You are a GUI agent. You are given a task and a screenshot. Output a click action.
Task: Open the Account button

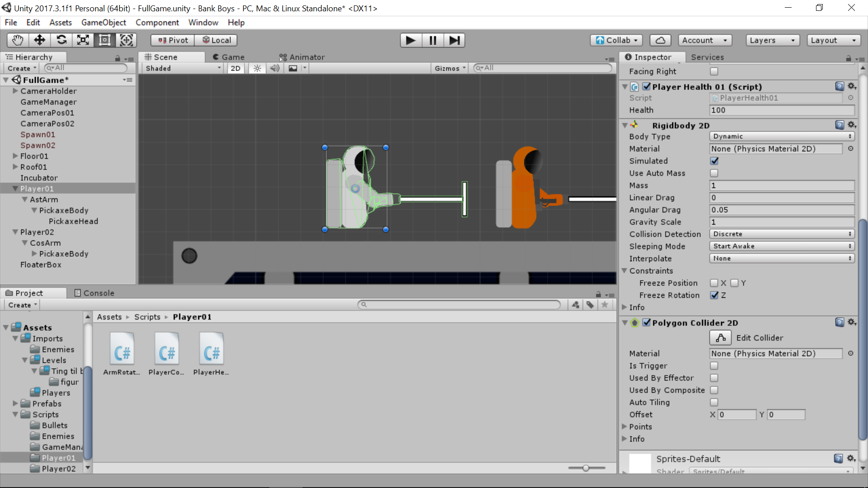[x=705, y=40]
